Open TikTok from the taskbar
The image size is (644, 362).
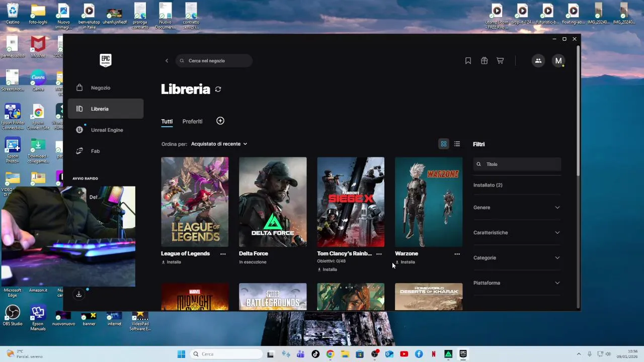click(x=315, y=354)
